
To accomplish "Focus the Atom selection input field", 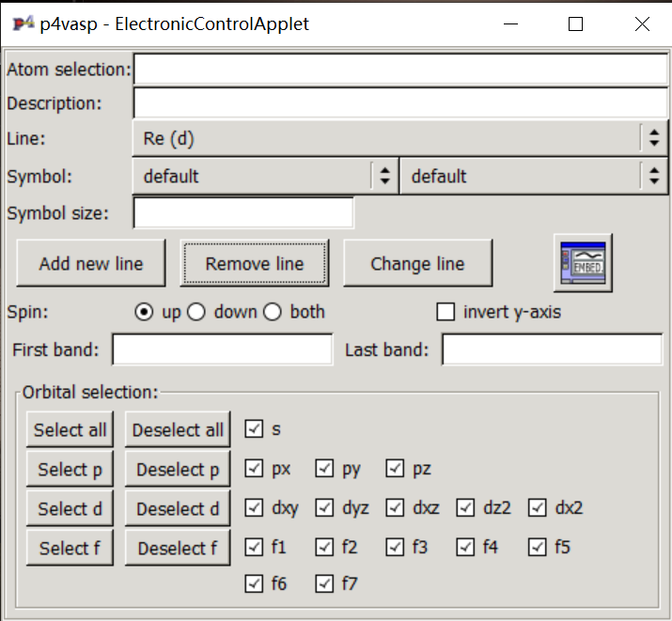I will pos(400,70).
